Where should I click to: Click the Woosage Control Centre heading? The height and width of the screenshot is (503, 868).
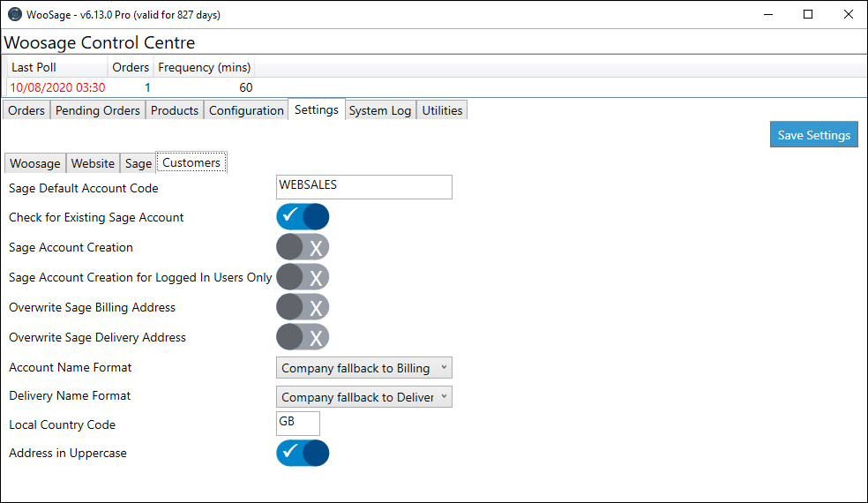click(100, 42)
